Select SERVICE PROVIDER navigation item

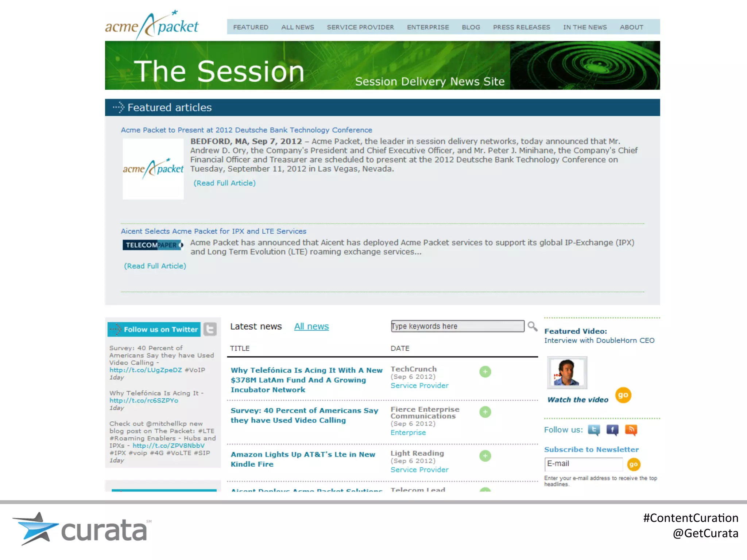tap(360, 27)
